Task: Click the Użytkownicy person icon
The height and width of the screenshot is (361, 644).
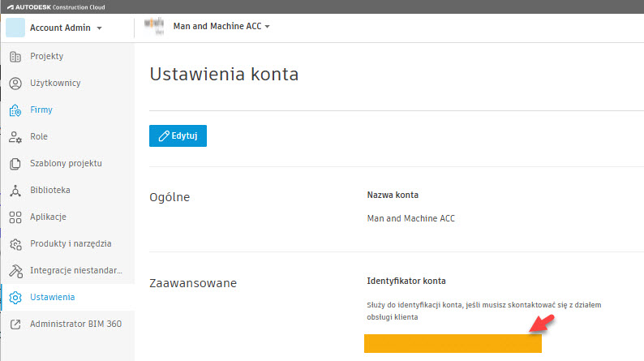Action: (15, 84)
